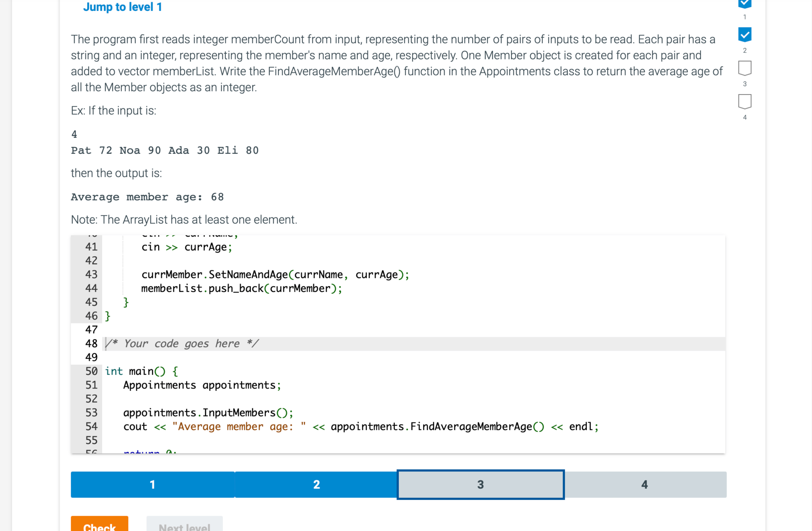Image resolution: width=812 pixels, height=531 pixels.
Task: Select the outlined shield next to number 3
Action: (x=745, y=68)
